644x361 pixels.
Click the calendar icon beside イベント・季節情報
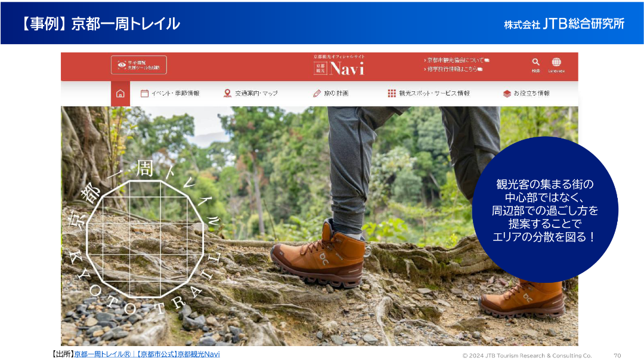point(144,94)
